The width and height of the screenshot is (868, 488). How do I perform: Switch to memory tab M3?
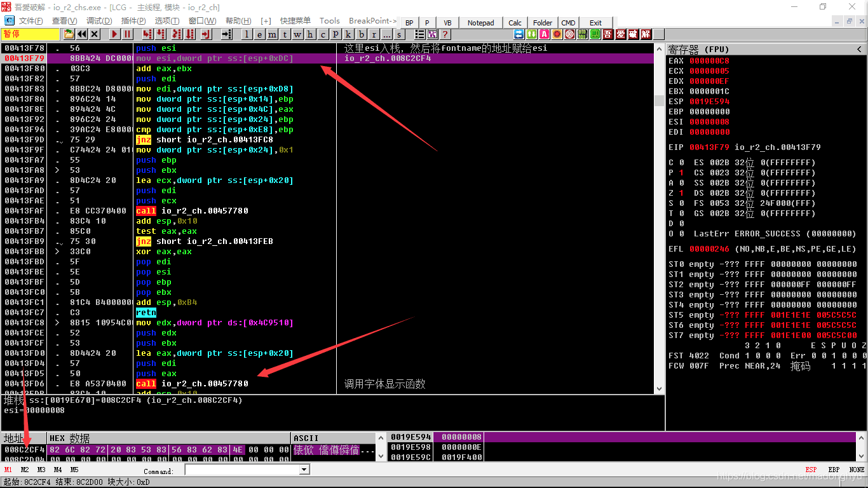(41, 470)
